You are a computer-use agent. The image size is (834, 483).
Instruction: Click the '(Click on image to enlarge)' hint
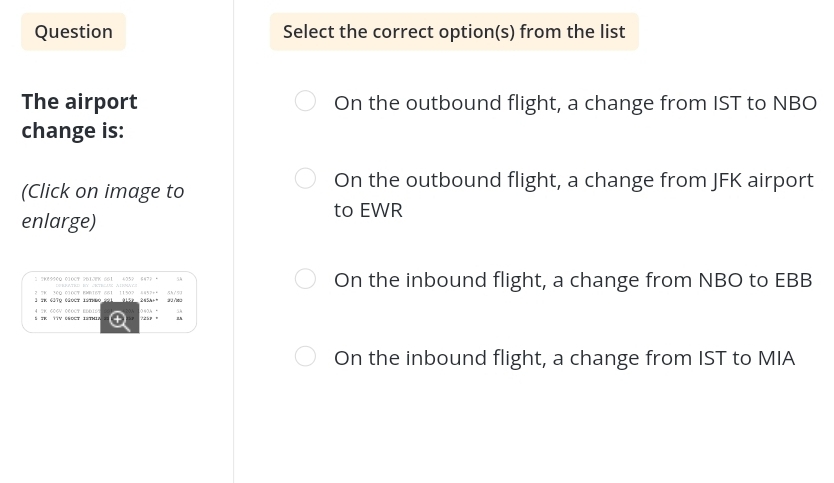(x=102, y=204)
